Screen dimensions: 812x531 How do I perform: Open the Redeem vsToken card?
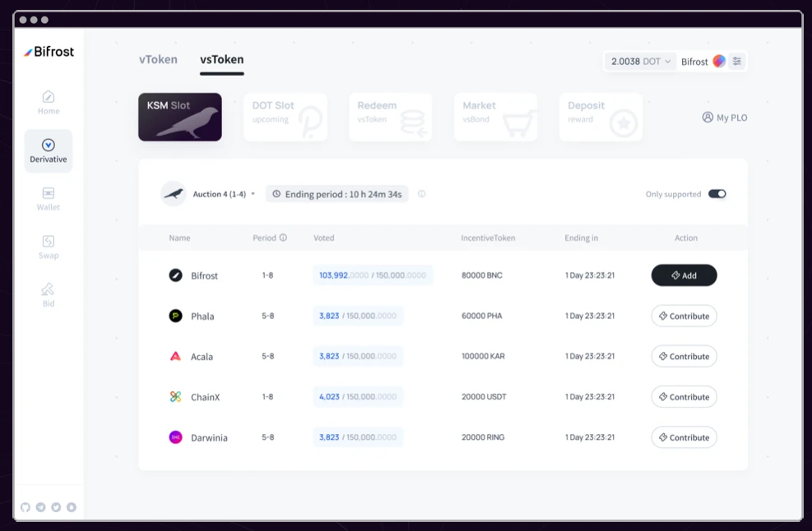pos(391,117)
